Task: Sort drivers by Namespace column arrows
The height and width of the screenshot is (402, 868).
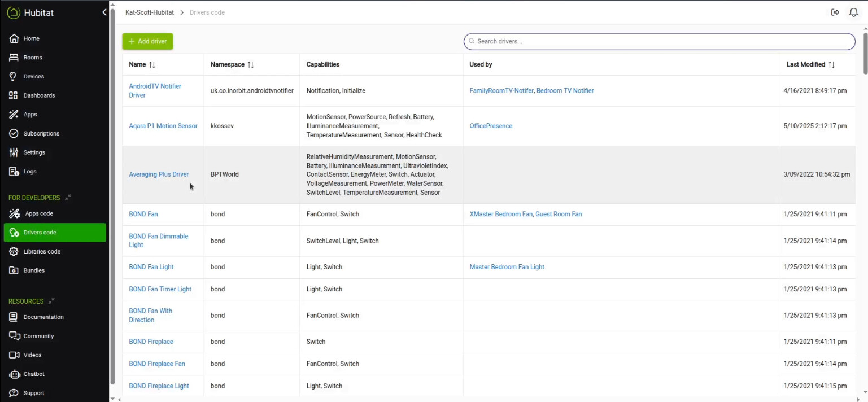Action: coord(251,65)
